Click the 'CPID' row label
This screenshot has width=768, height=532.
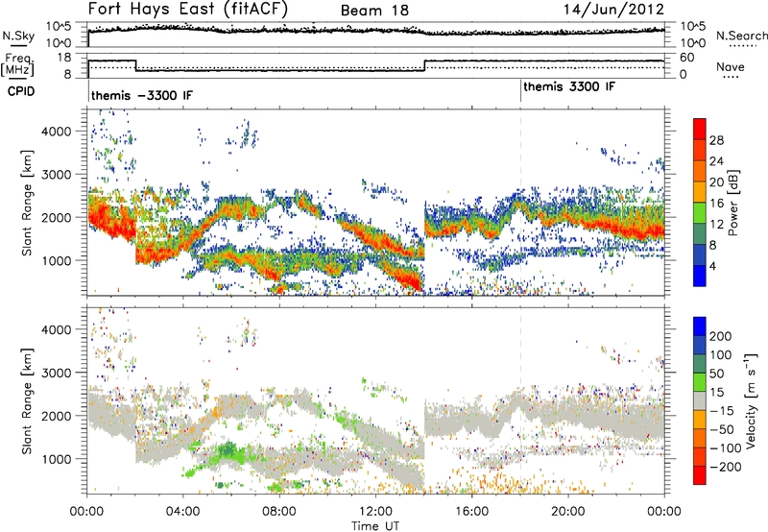click(21, 91)
